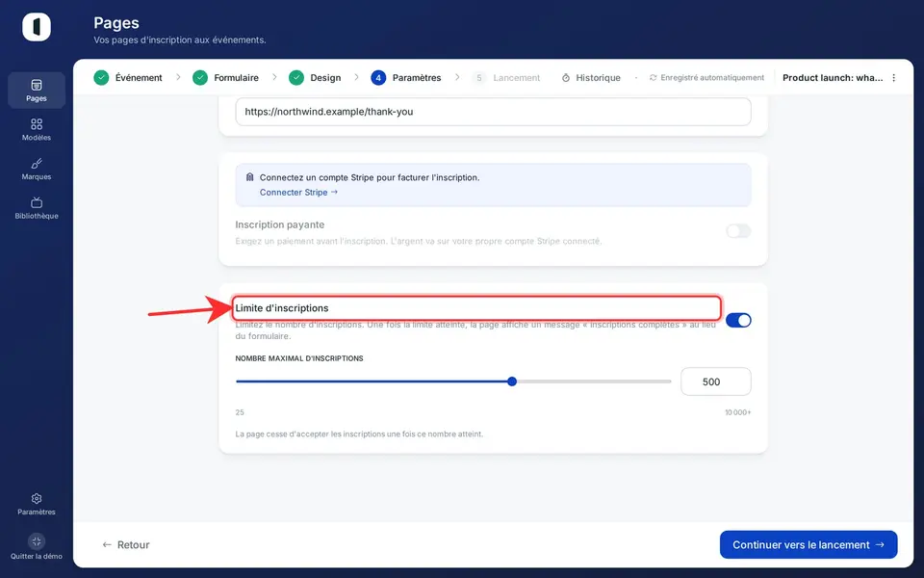The height and width of the screenshot is (578, 924).
Task: Click the inscriptions slider handle
Action: point(512,381)
